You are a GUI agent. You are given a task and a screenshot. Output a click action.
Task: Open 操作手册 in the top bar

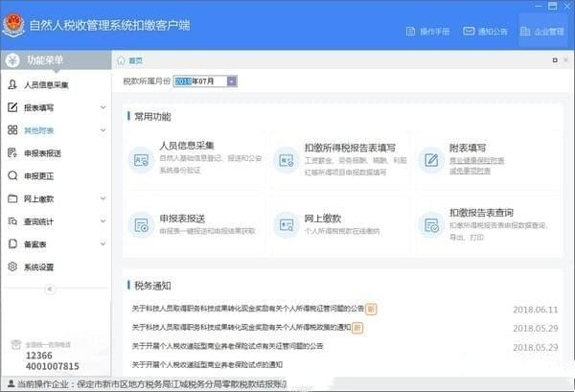coord(427,32)
